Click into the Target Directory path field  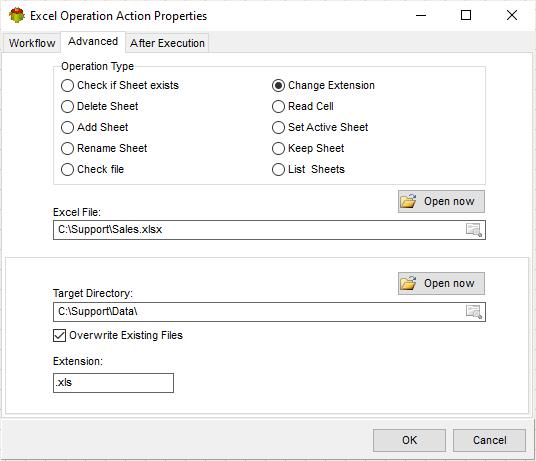(269, 312)
